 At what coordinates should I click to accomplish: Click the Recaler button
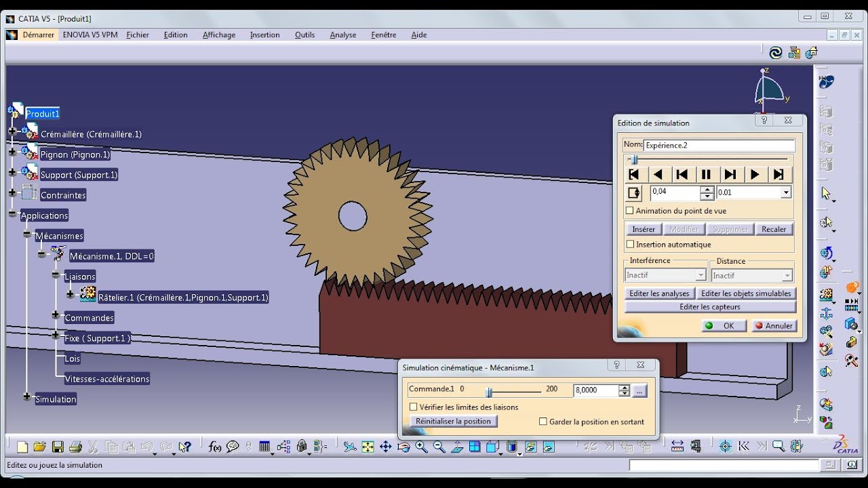click(x=774, y=229)
